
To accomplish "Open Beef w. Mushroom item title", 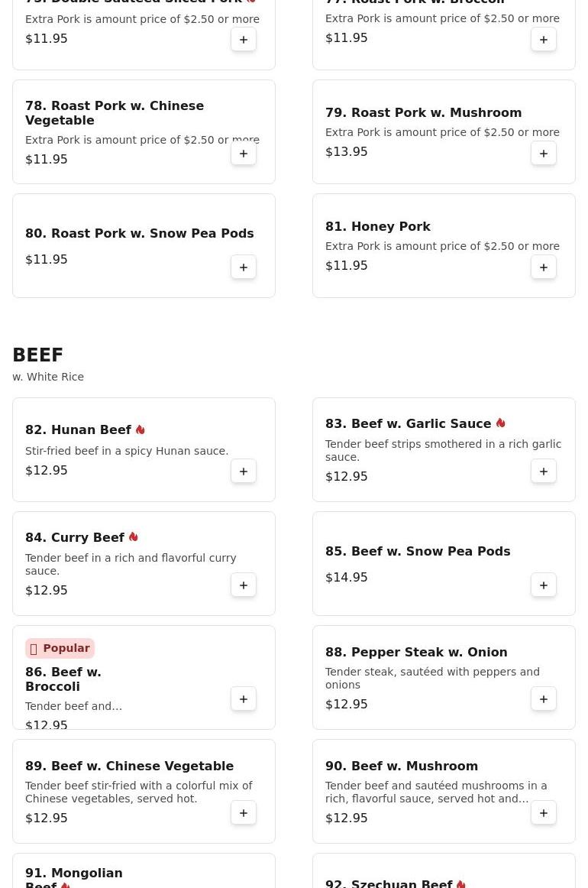I will pyautogui.click(x=402, y=766).
